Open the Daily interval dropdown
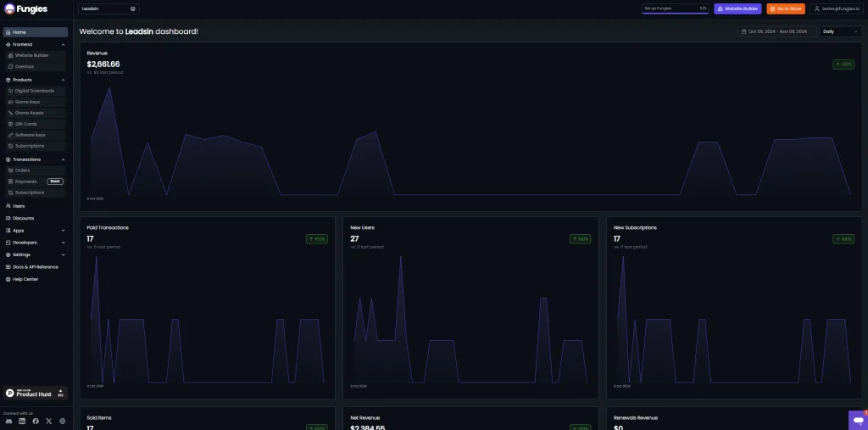Screen dimensions: 868x430 pyautogui.click(x=840, y=31)
